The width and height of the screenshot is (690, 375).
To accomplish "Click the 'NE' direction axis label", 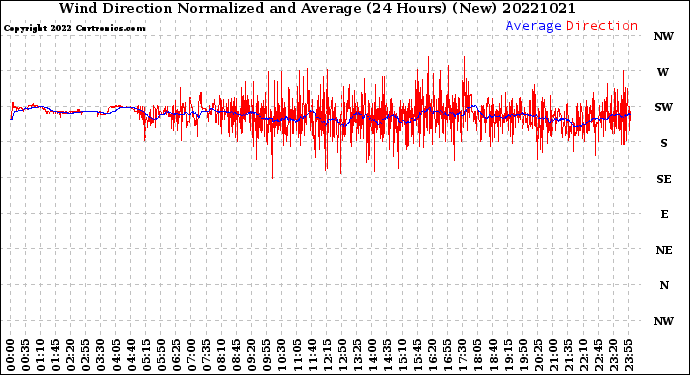I will 664,250.
